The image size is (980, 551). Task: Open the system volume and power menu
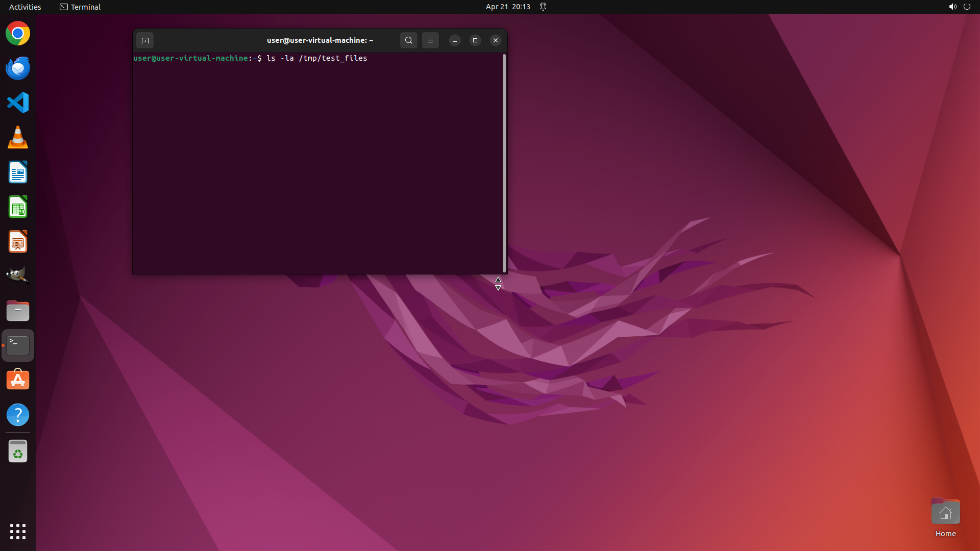pos(959,7)
